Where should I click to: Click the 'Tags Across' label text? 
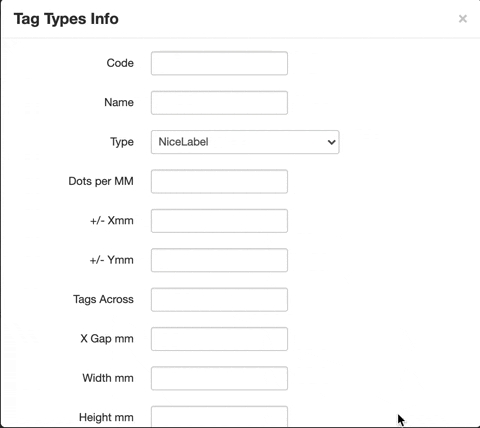click(x=103, y=299)
